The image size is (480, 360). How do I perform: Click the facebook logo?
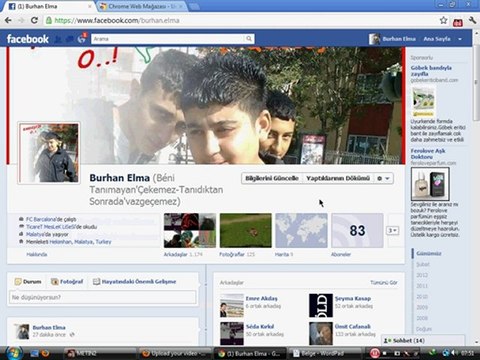coord(28,39)
